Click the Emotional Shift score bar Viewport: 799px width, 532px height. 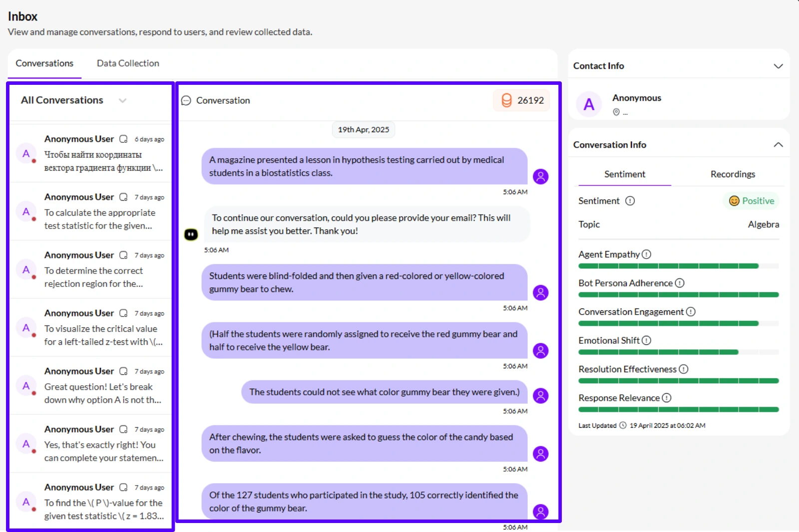679,352
